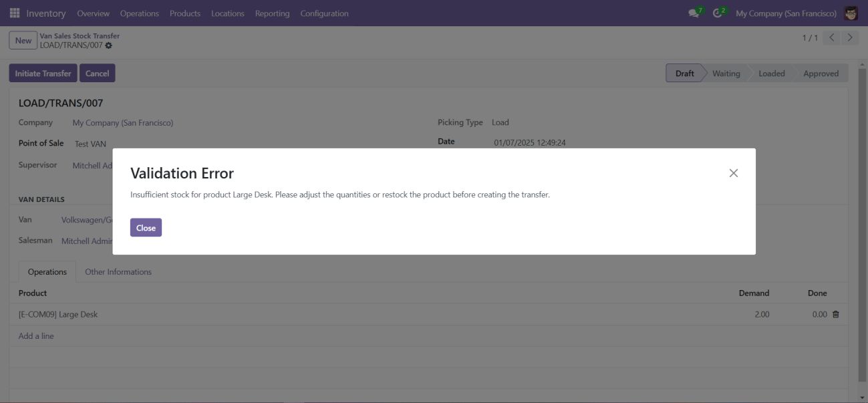
Task: Click Add a line link
Action: 36,336
